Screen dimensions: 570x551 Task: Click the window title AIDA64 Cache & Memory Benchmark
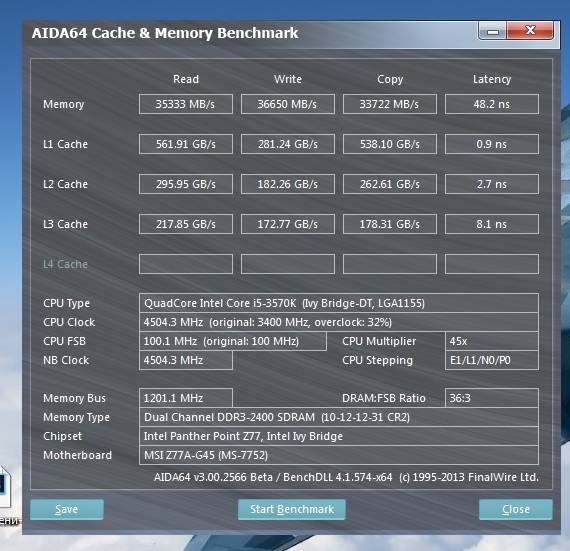(x=165, y=33)
